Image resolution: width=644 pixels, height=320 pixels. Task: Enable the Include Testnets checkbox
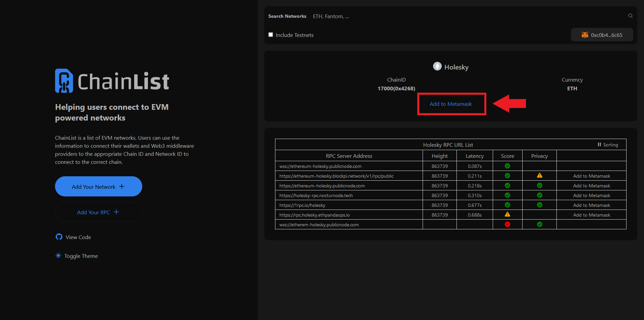(x=271, y=35)
